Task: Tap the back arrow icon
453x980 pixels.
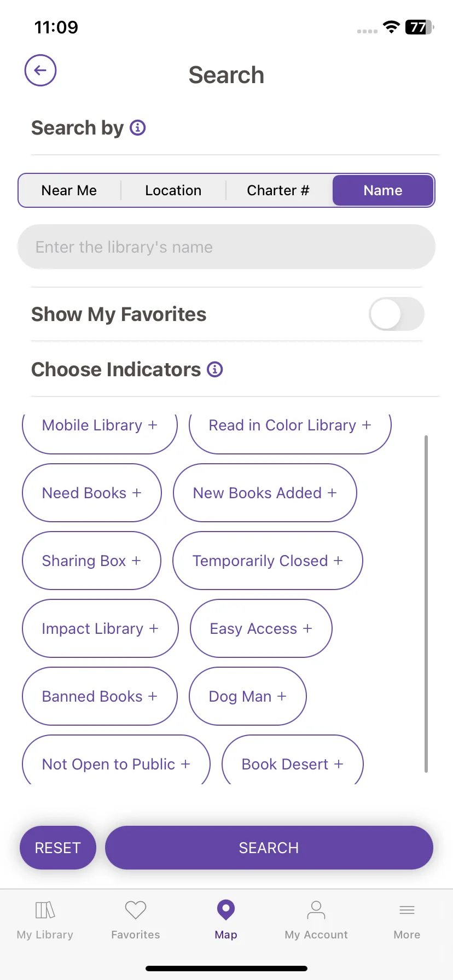Action: point(40,71)
